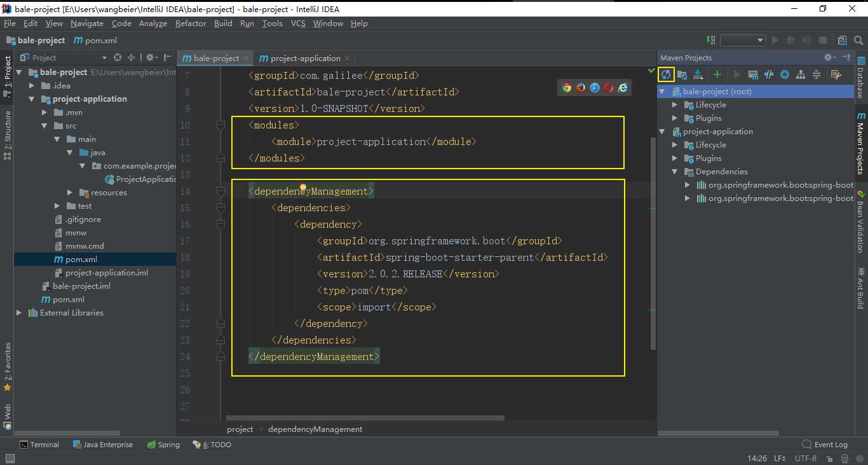Toggle 1: Project side tool window
The image size is (868, 465).
pos(7,76)
